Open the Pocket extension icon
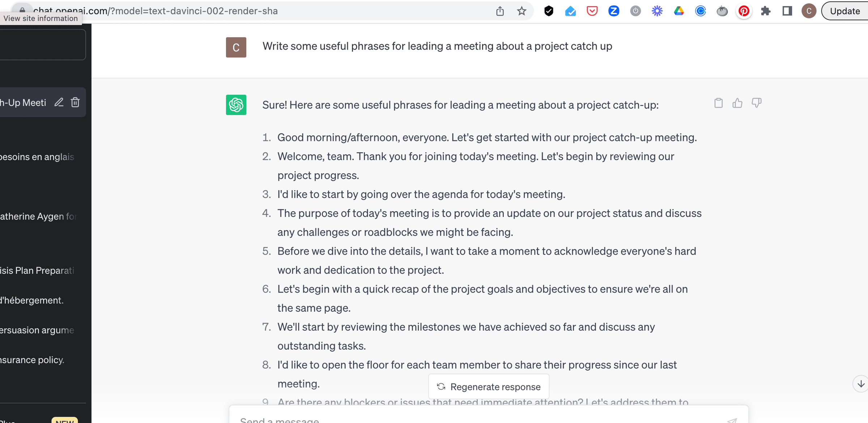Image resolution: width=868 pixels, height=423 pixels. [592, 11]
